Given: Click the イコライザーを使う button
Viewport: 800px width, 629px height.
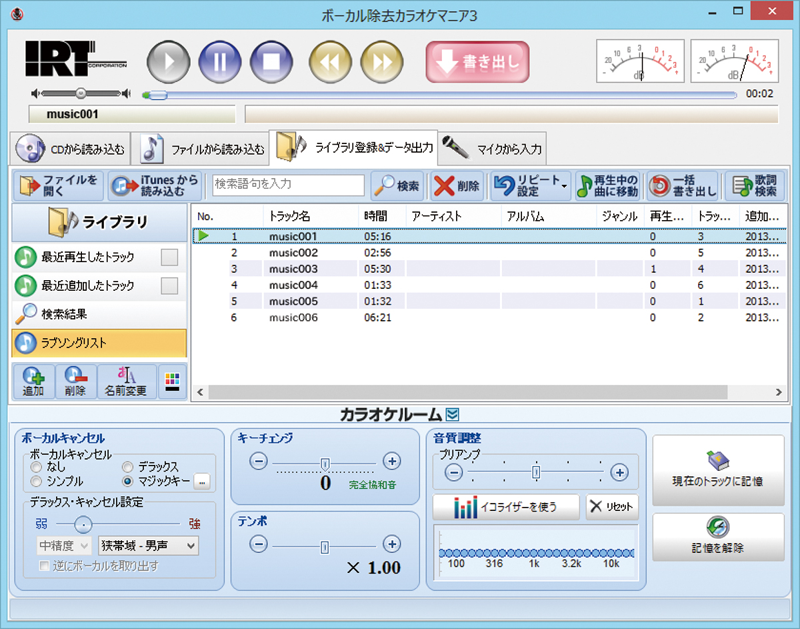Looking at the screenshot, I should point(506,507).
